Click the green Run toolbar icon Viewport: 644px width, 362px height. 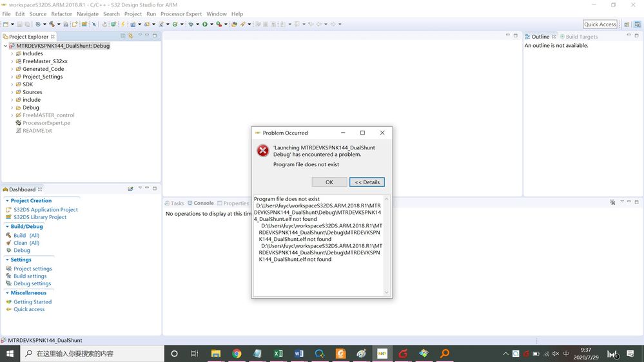[204, 24]
